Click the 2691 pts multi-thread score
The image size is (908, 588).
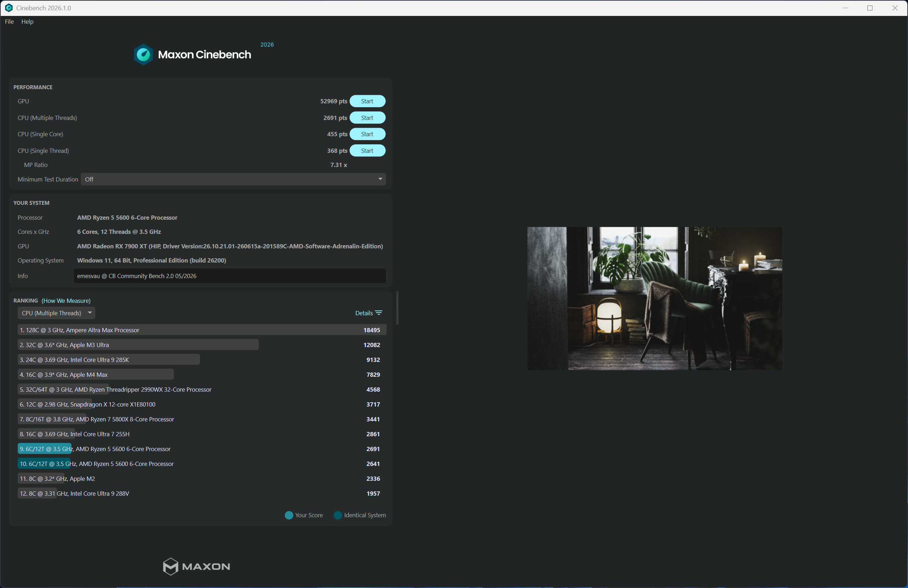(335, 118)
